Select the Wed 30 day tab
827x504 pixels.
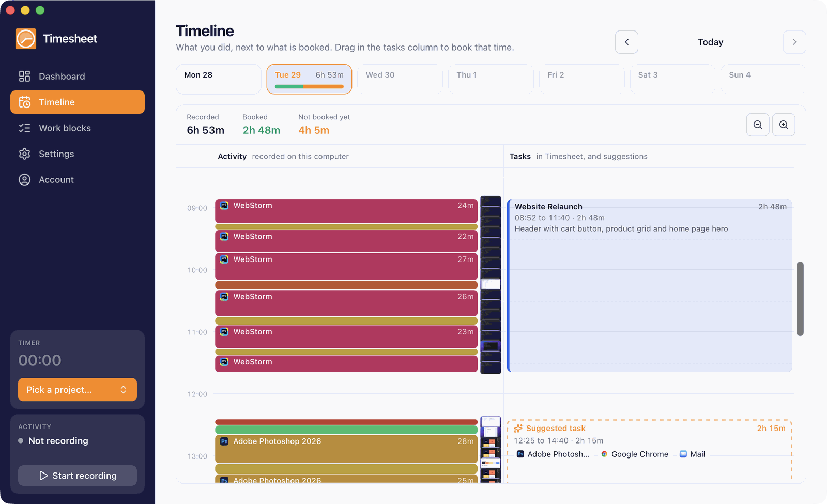coord(400,79)
